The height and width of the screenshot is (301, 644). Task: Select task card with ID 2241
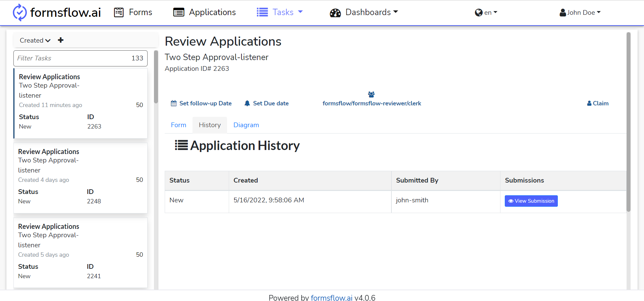coord(80,253)
